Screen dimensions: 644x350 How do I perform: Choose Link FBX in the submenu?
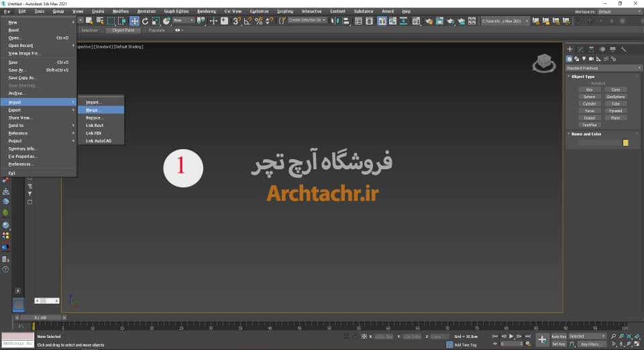[x=101, y=133]
